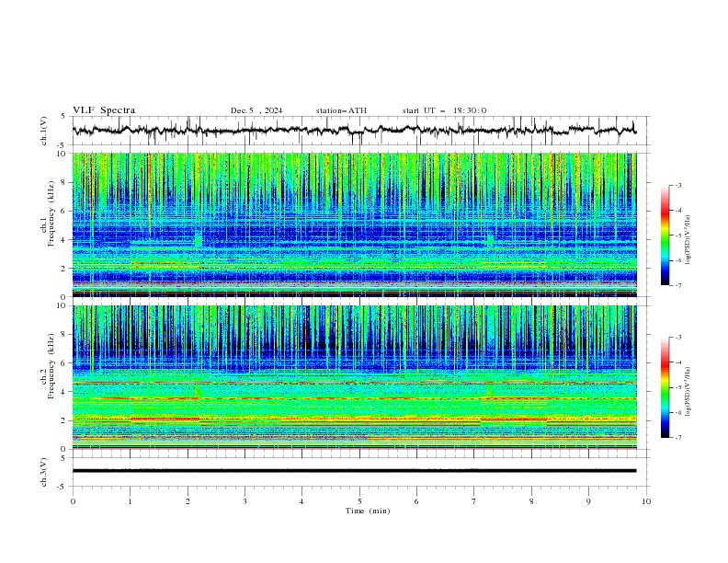Click inside the ch.2 spectrogram panel
This screenshot has width=728, height=563.
pyautogui.click(x=354, y=377)
